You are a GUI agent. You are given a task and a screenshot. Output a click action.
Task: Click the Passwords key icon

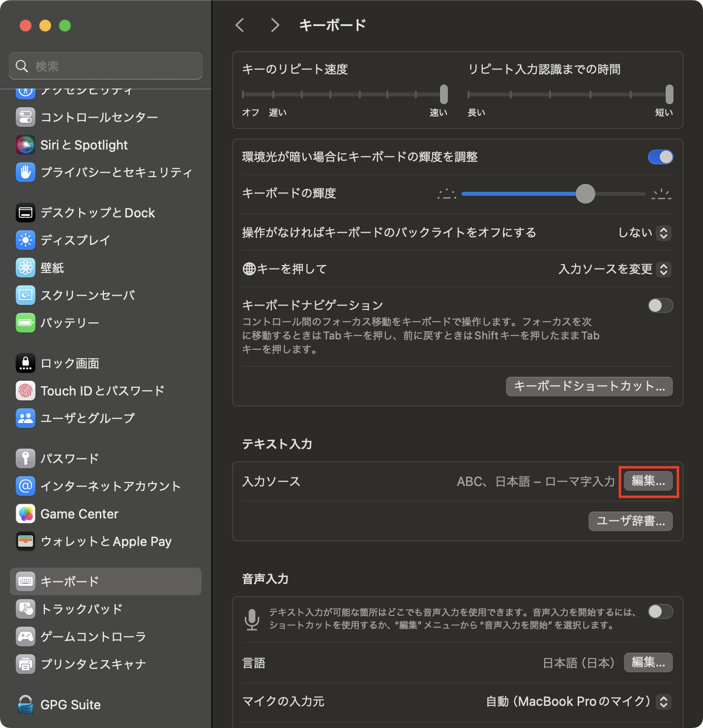(26, 458)
